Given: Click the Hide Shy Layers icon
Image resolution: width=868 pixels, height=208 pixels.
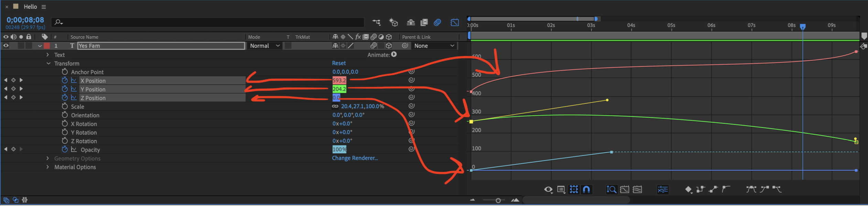Looking at the screenshot, I should coord(411,22).
